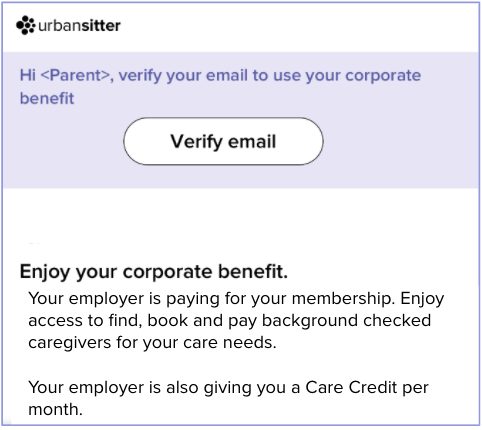
Task: Click the caregivers for your care needs line
Action: (152, 343)
